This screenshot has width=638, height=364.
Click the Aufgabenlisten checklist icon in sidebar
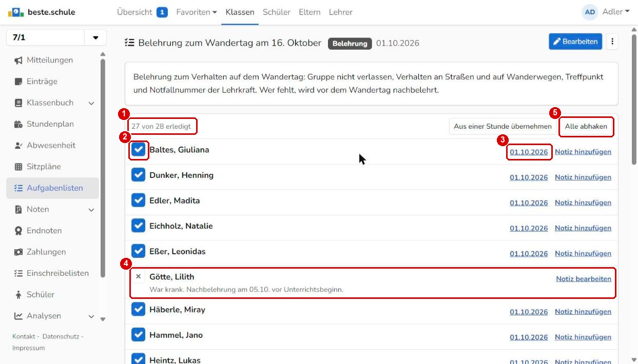(18, 188)
